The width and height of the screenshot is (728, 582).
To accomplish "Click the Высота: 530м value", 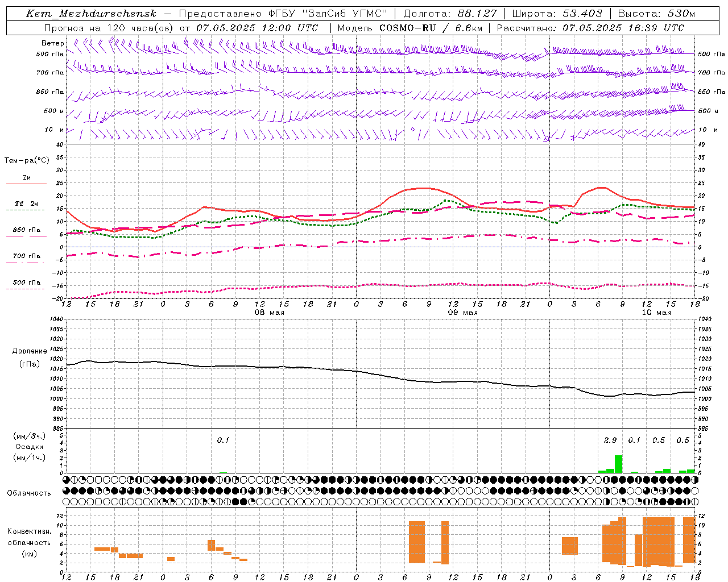I will (656, 14).
